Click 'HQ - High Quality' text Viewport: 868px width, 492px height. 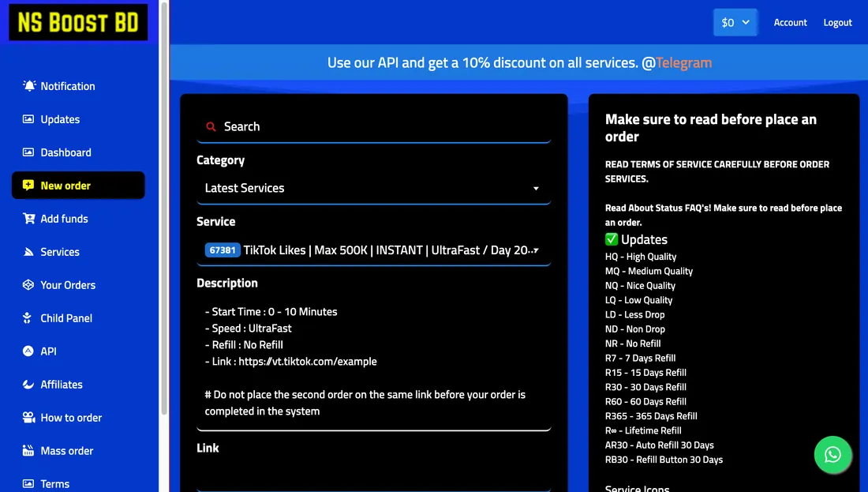(x=641, y=257)
